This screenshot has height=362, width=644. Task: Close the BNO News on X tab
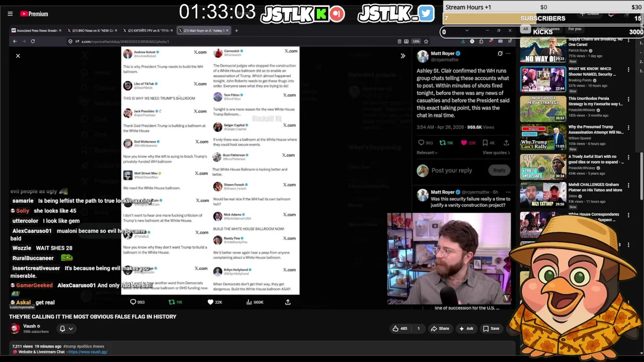tap(116, 30)
